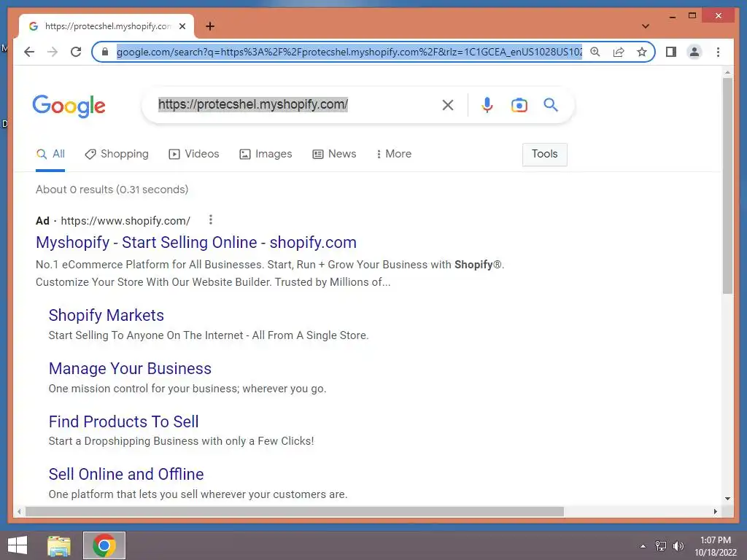Switch to the Videos tab
This screenshot has height=560, width=747.
194,155
